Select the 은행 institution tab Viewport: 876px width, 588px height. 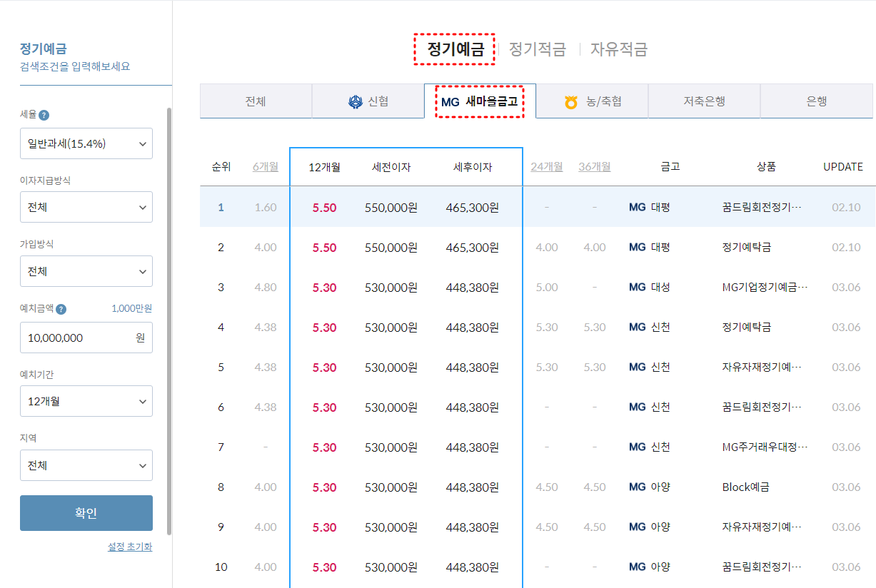pyautogui.click(x=816, y=101)
